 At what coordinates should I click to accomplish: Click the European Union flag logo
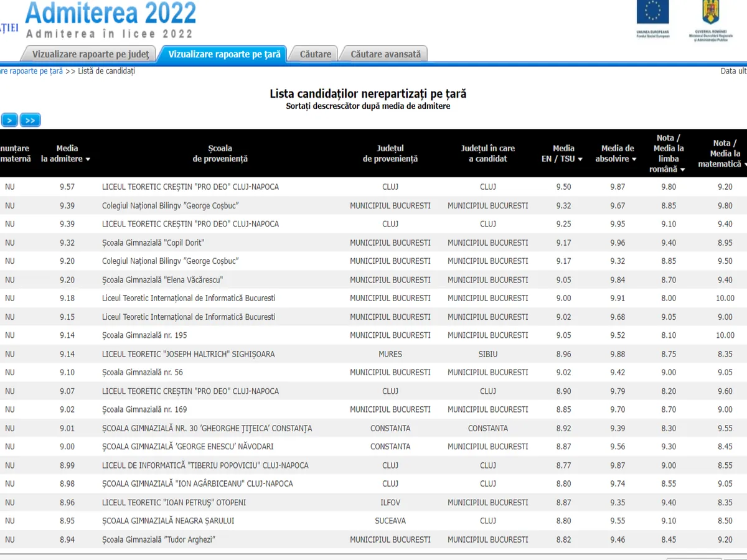tap(652, 14)
